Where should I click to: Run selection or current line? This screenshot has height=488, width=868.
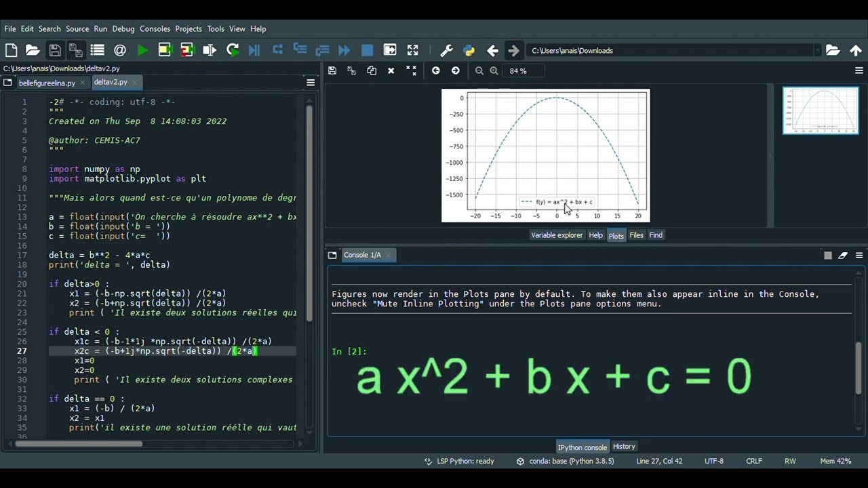210,50
